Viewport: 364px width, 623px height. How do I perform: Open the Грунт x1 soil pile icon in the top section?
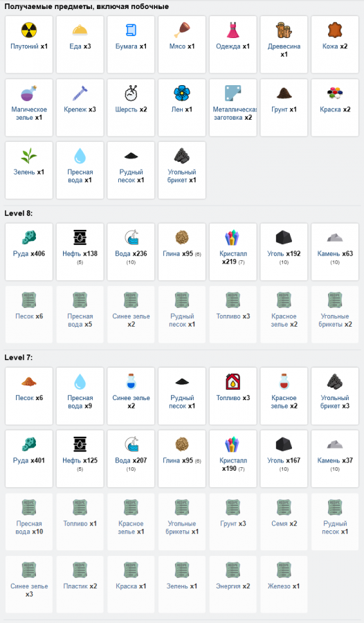(284, 93)
